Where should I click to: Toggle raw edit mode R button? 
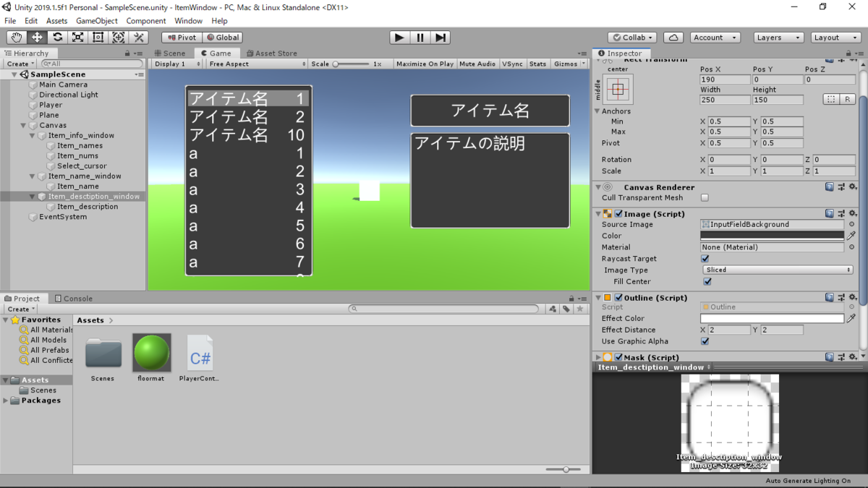pyautogui.click(x=848, y=100)
